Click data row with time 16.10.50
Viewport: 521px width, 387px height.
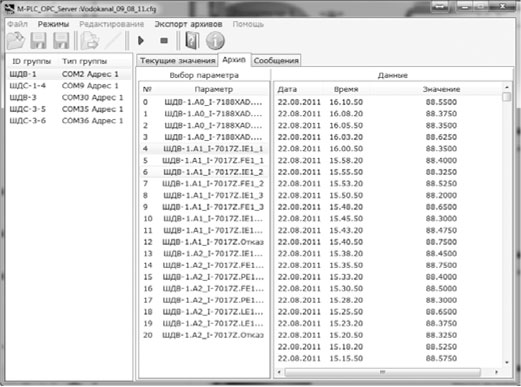click(388, 102)
